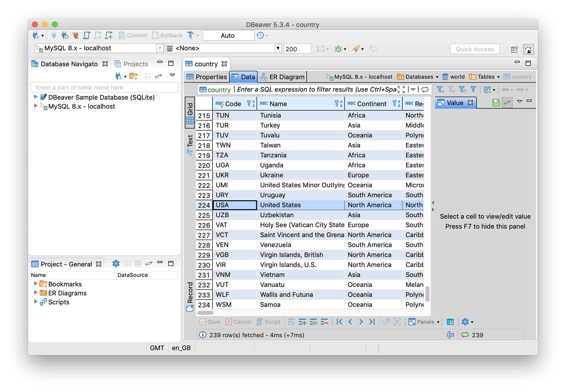Toggle the Value panel visibility
566x392 pixels.
click(x=470, y=103)
